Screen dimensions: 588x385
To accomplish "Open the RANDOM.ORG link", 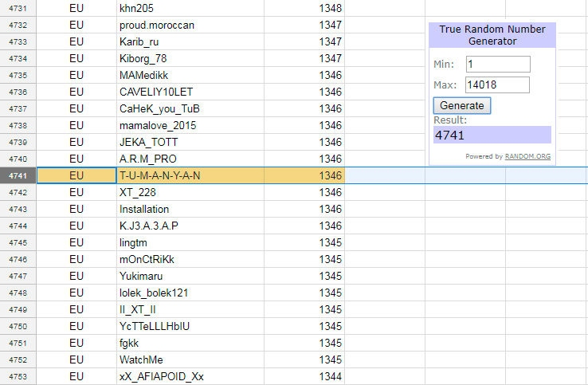I will [527, 156].
